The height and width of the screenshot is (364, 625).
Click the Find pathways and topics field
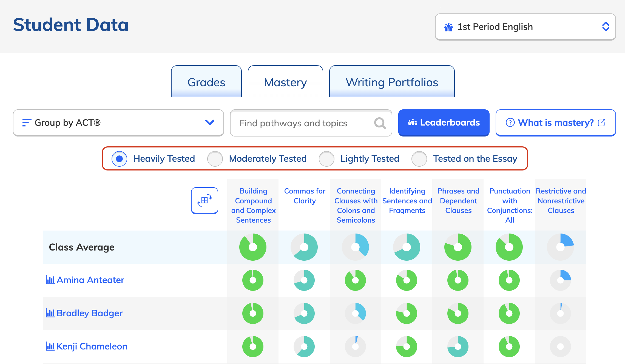pyautogui.click(x=311, y=123)
